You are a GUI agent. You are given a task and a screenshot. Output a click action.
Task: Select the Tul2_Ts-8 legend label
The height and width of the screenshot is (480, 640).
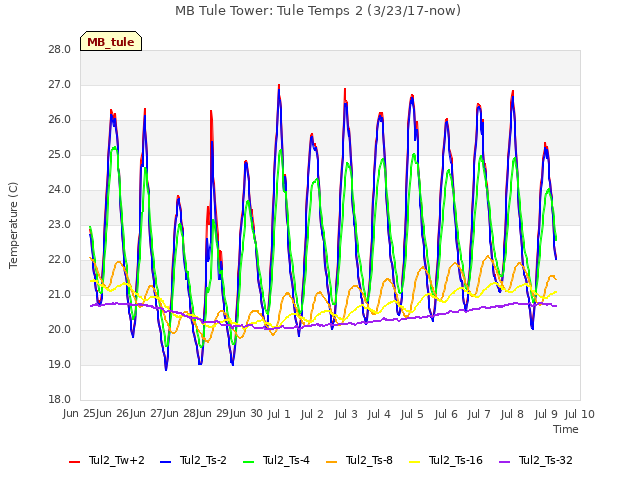(369, 460)
